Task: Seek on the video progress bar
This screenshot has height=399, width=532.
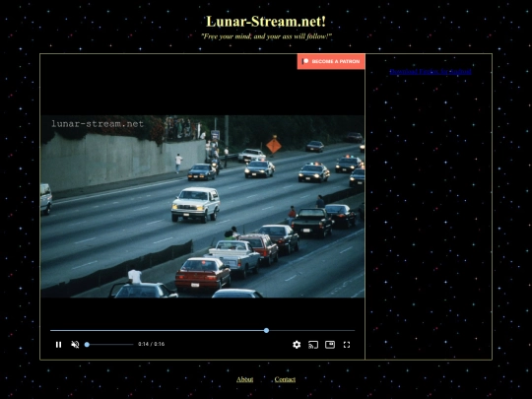Action: pyautogui.click(x=203, y=330)
